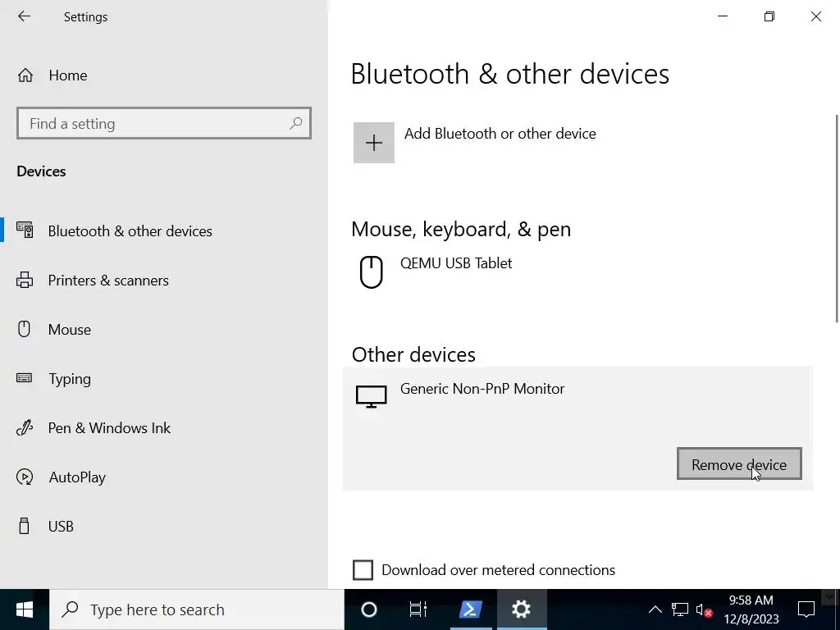Open the Action Center notifications icon
Screen dimensions: 840x630
click(x=806, y=609)
